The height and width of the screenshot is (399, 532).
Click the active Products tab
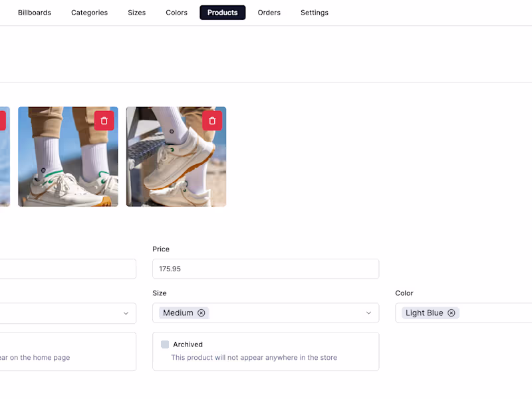point(222,12)
